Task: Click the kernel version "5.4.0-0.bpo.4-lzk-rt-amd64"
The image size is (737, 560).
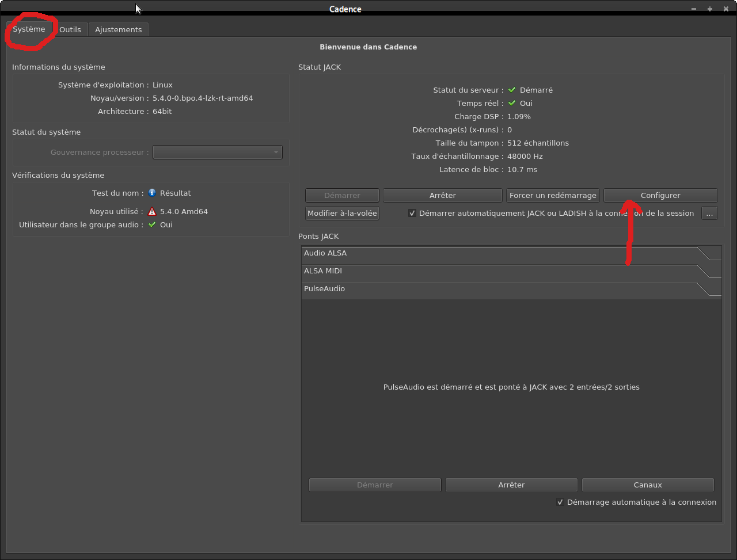Action: (203, 98)
